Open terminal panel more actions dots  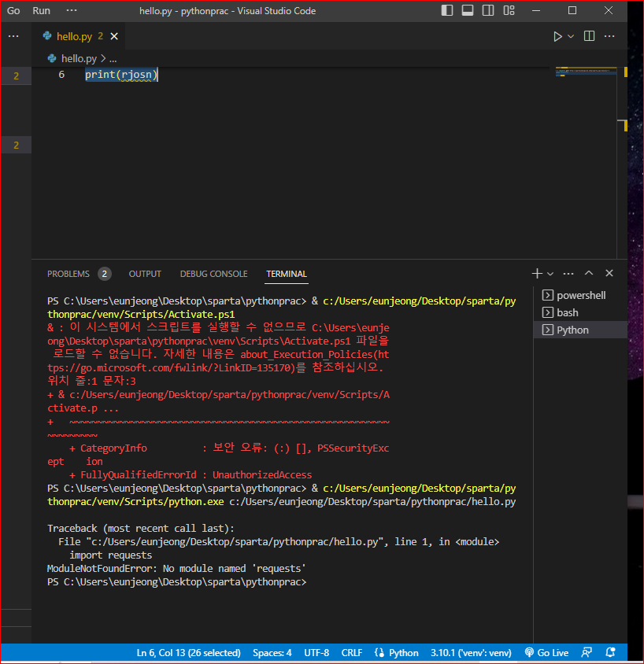tap(568, 274)
